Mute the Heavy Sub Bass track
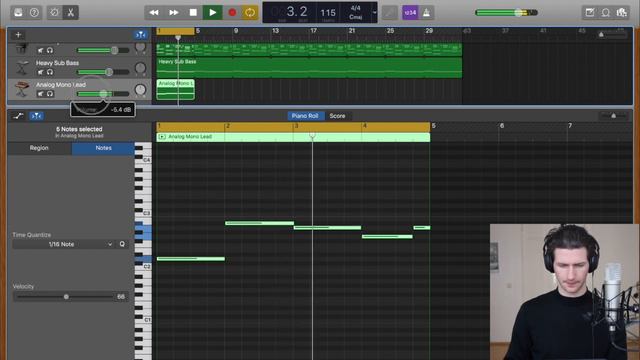 [40, 72]
